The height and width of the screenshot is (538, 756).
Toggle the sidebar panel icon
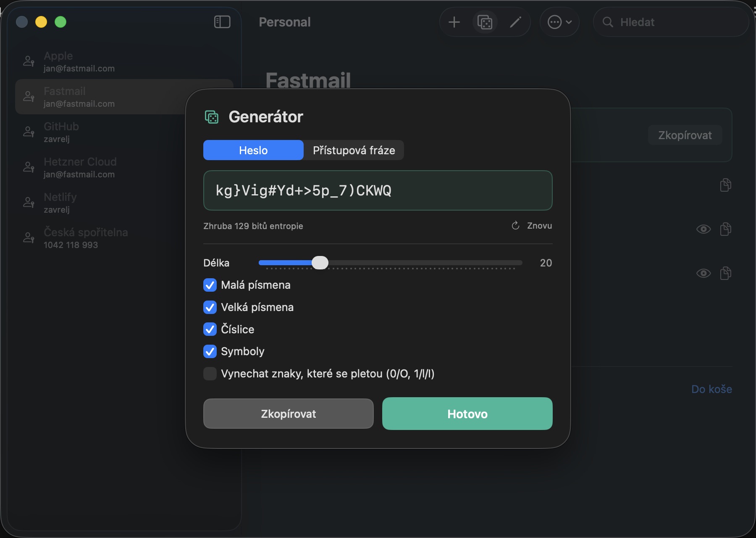[x=222, y=22]
